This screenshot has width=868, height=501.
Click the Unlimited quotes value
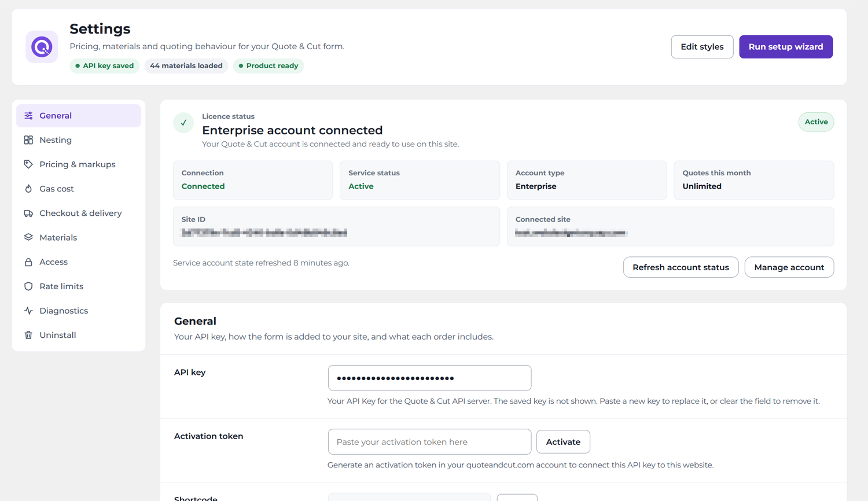(702, 186)
